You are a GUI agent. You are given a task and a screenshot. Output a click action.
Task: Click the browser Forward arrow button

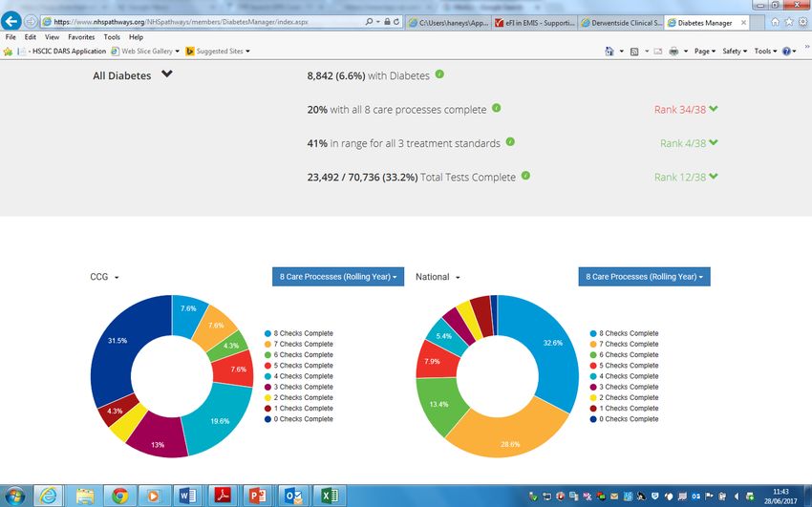click(x=32, y=22)
